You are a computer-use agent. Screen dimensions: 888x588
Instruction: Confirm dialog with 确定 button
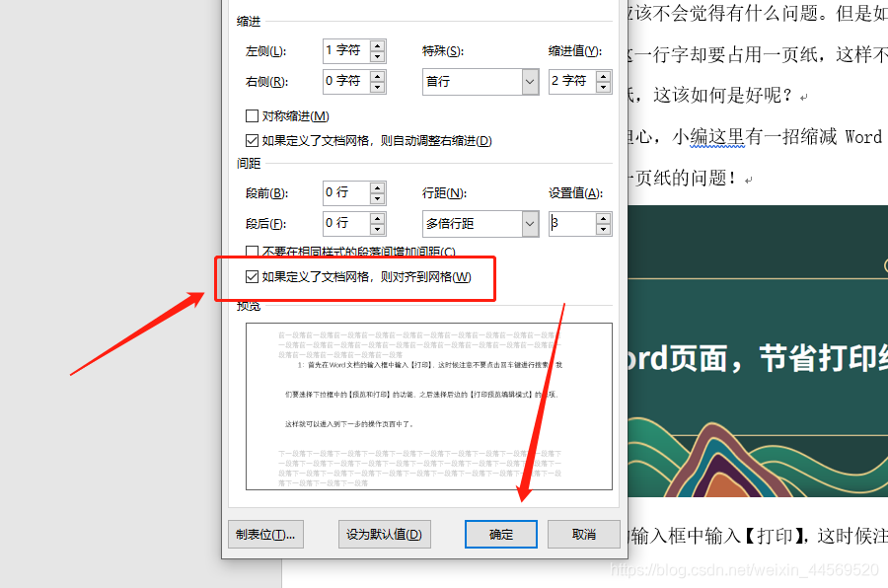click(500, 534)
